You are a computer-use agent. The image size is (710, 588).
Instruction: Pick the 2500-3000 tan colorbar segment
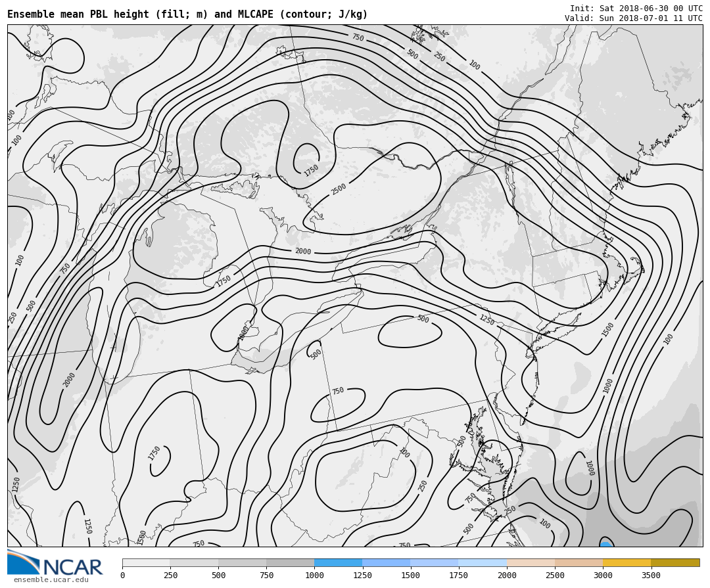pyautogui.click(x=579, y=562)
